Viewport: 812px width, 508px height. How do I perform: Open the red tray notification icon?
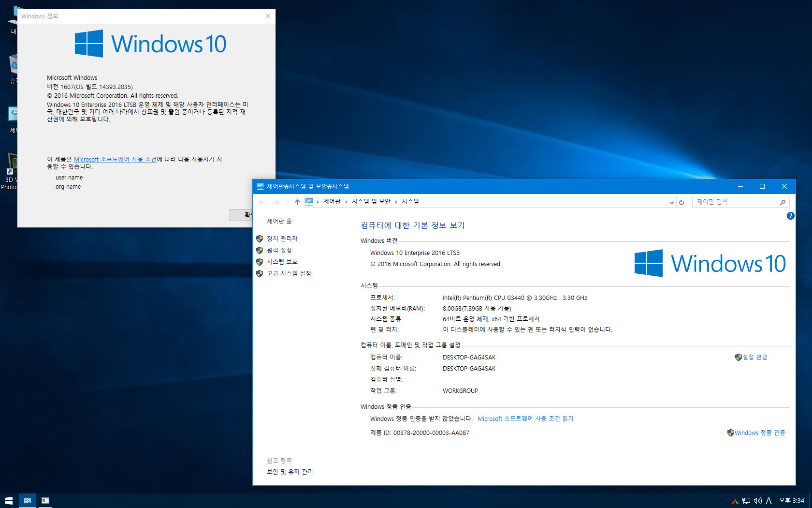point(735,501)
